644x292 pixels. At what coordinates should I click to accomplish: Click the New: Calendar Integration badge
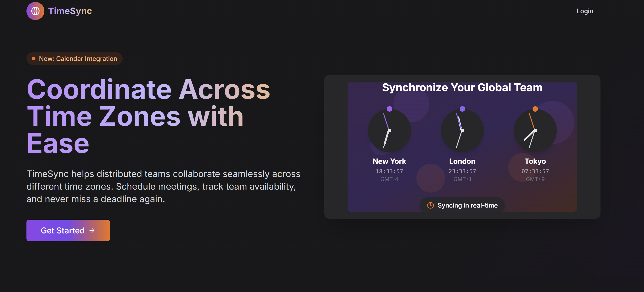point(74,59)
